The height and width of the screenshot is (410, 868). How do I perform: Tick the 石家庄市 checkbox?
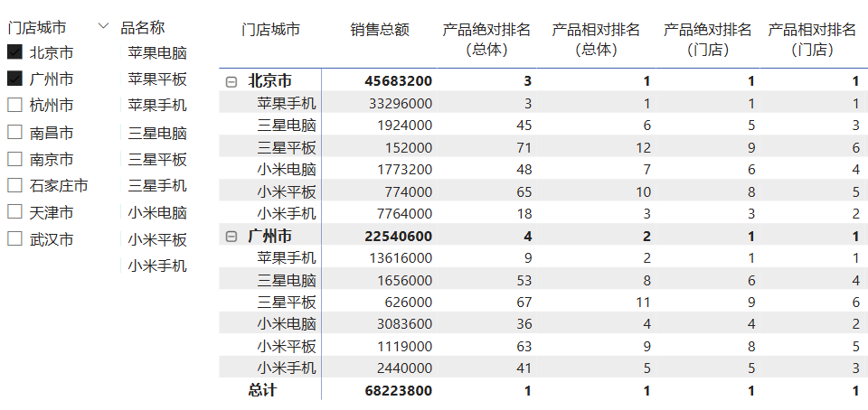click(15, 185)
